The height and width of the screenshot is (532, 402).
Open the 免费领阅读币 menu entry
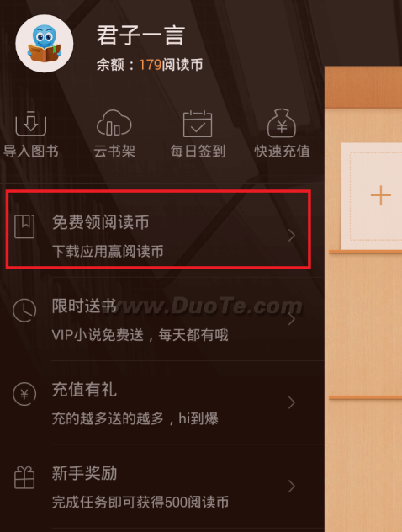pyautogui.click(x=158, y=230)
